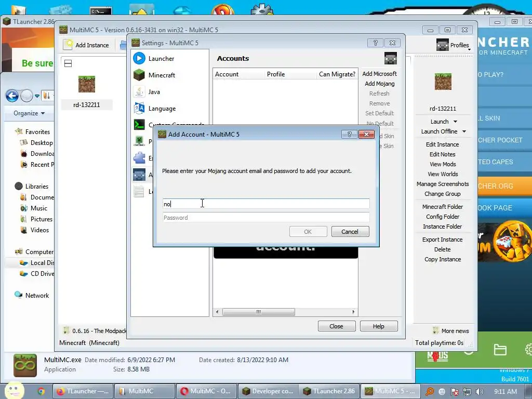Open Config Folder from side panel
This screenshot has height=399, width=532.
[443, 217]
